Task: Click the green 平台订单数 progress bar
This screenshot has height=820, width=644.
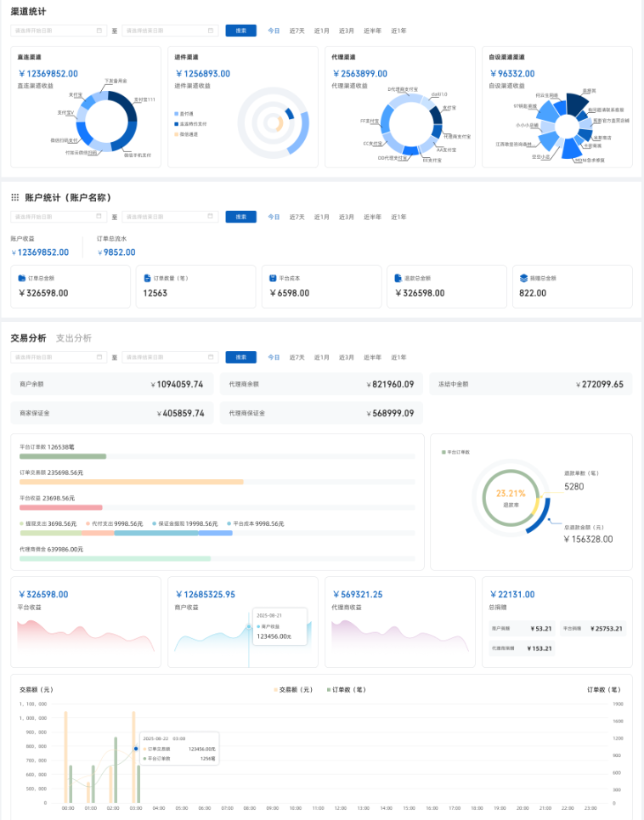Action: tap(63, 457)
